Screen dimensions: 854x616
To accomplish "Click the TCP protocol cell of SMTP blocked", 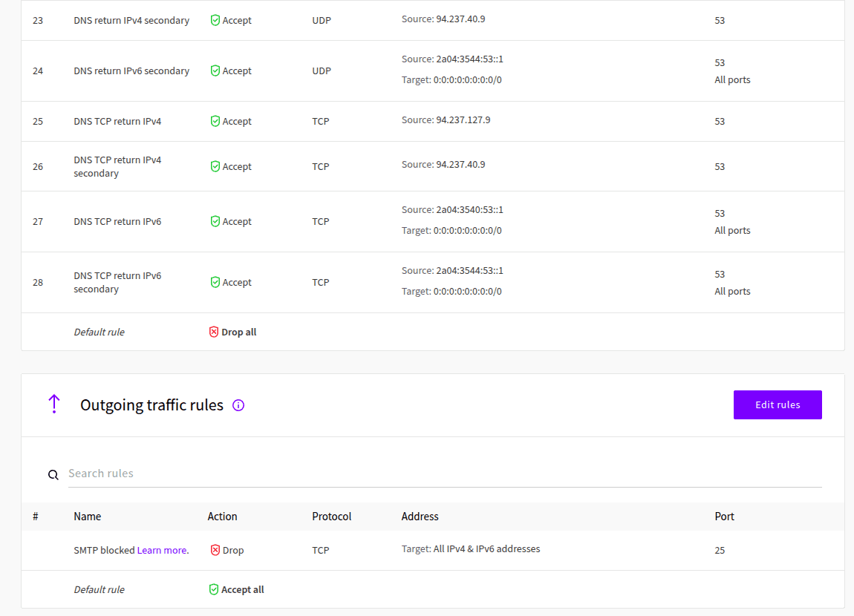I will point(321,550).
